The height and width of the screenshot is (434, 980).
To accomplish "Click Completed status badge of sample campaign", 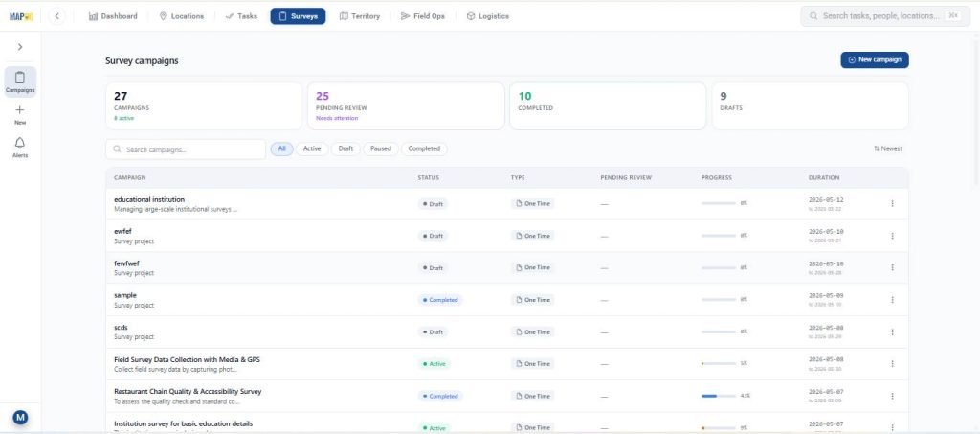I will (440, 300).
